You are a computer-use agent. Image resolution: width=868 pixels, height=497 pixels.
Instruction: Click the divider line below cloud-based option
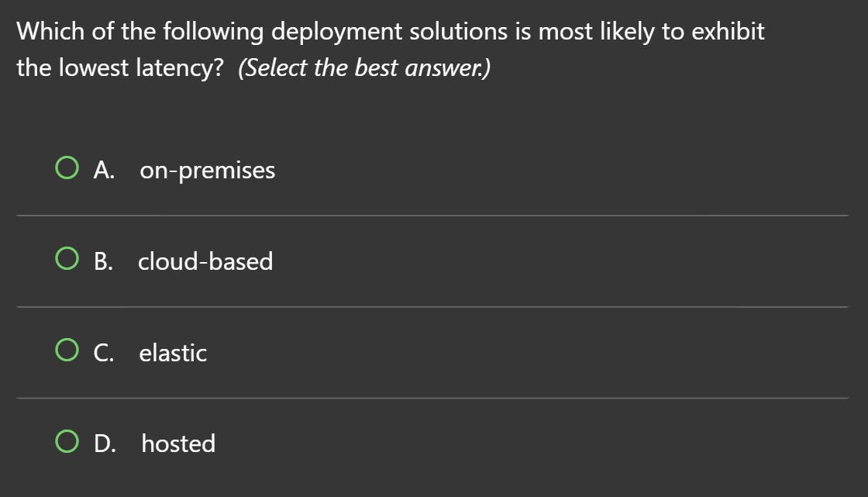tap(432, 307)
